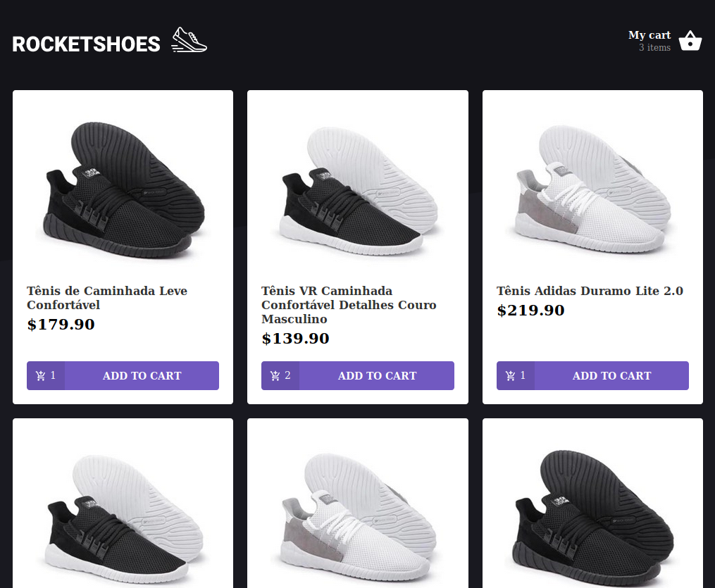Screen dimensions: 715x588
Task: Click the ROCKETSHOES brand title
Action: coord(86,44)
